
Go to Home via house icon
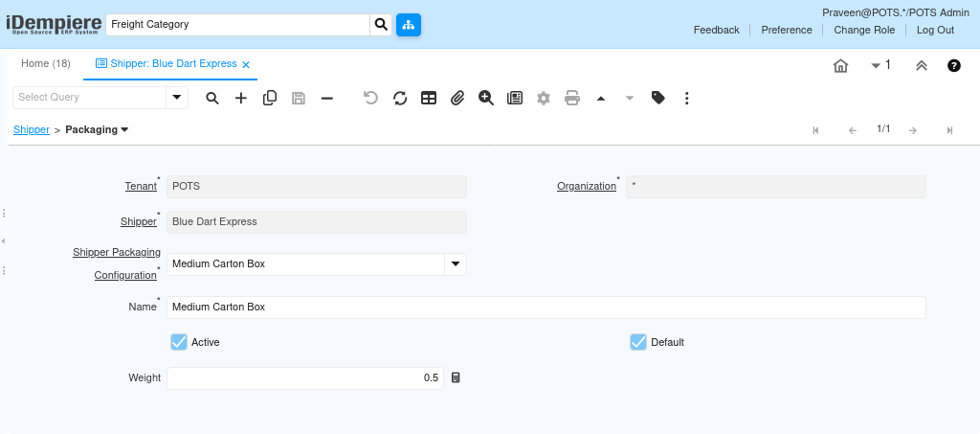(x=840, y=66)
